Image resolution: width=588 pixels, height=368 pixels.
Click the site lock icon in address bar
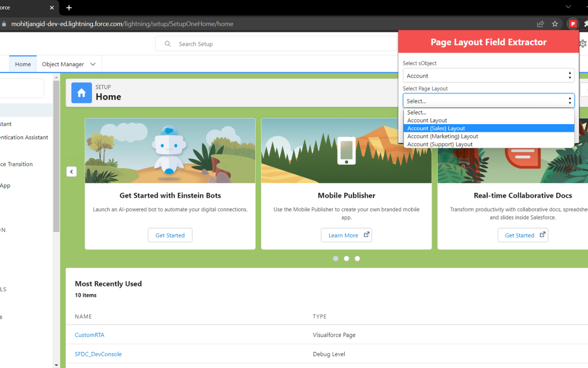(4, 24)
